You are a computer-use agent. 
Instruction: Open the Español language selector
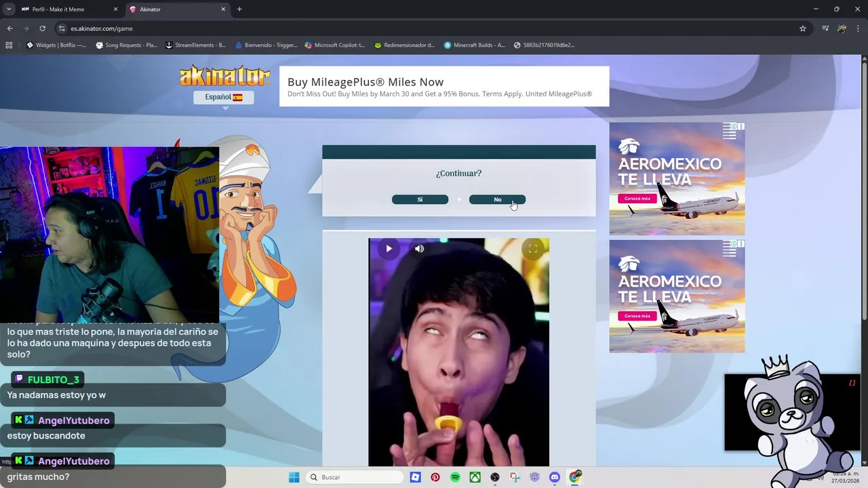point(224,97)
